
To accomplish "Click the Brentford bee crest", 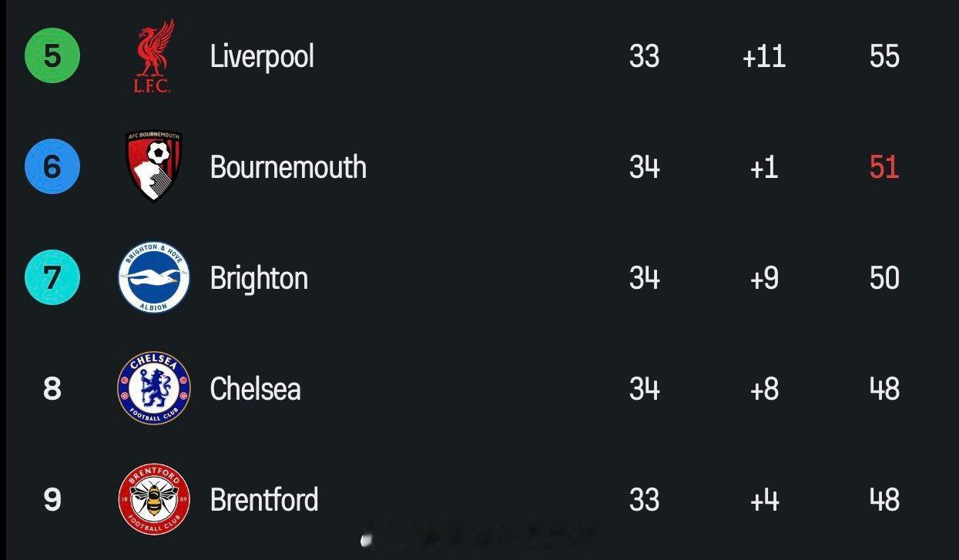I will click(x=153, y=499).
